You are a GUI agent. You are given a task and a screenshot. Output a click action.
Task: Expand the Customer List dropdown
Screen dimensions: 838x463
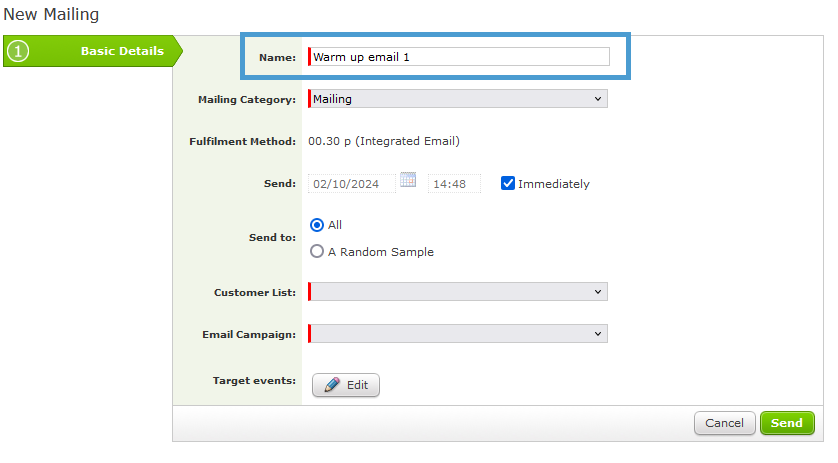coord(458,291)
